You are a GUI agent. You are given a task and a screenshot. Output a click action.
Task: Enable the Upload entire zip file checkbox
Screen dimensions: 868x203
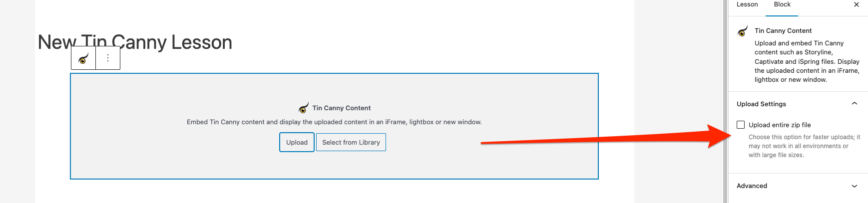[x=741, y=125]
